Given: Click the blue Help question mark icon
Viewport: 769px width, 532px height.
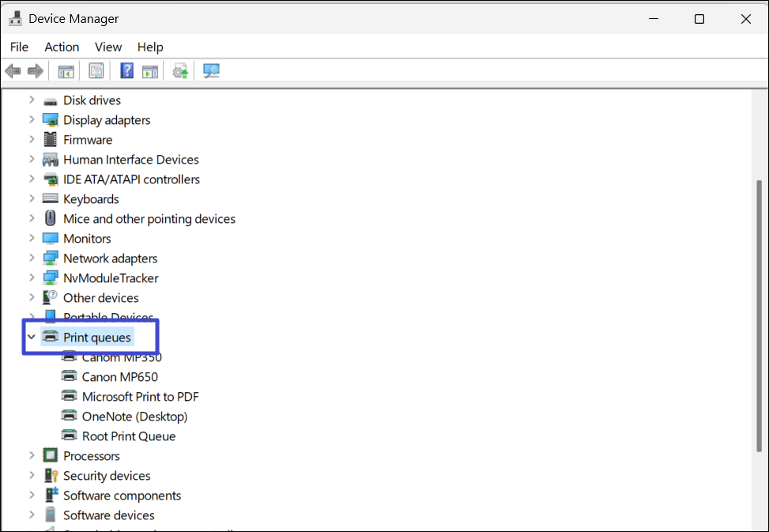Looking at the screenshot, I should (x=126, y=71).
